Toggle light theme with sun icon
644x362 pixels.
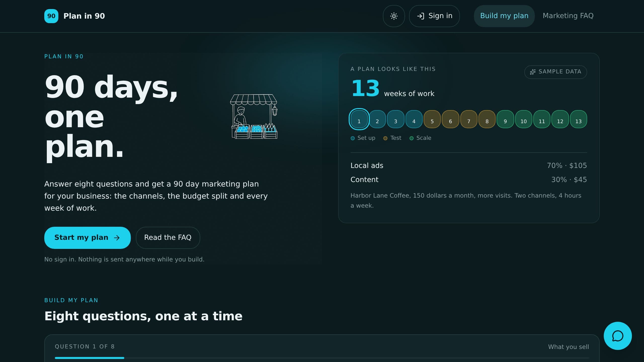tap(394, 16)
